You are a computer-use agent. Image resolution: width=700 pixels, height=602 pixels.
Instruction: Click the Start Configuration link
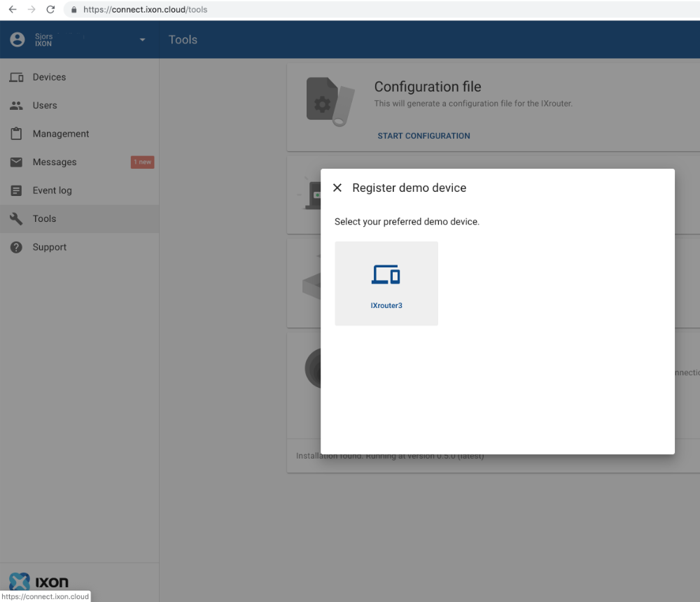[x=423, y=135]
